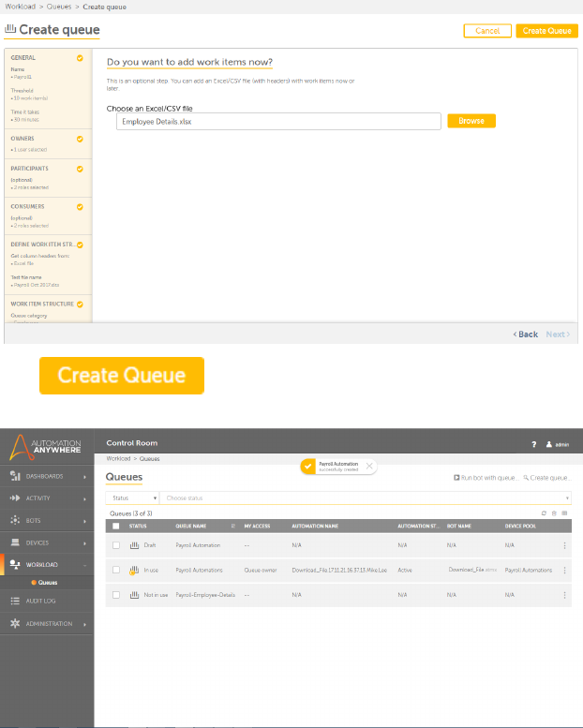
Task: Click Queues breadcrumb in Create queue page
Action: tap(59, 7)
